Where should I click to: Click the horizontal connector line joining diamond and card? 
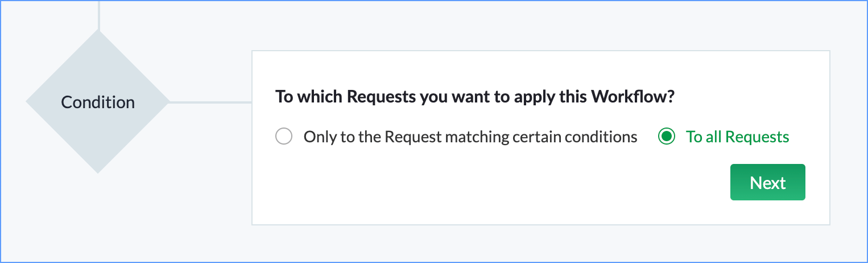(x=210, y=102)
